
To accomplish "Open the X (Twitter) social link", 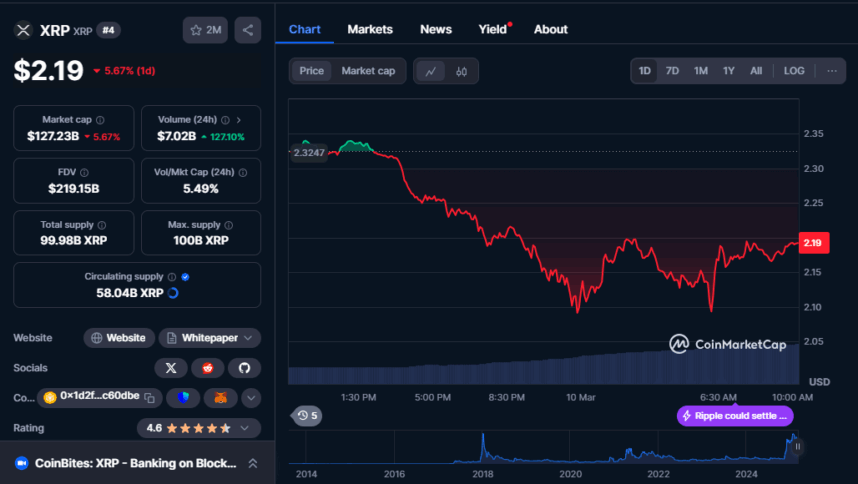I will [171, 368].
